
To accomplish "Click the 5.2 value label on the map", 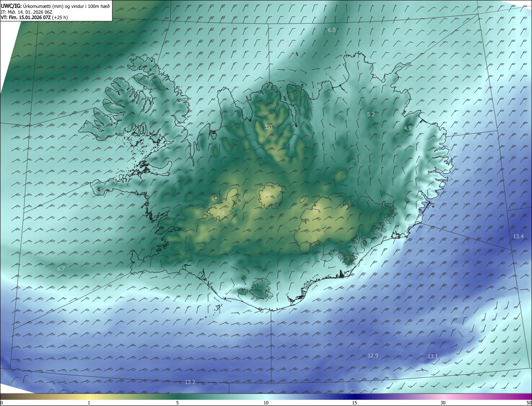I will click(x=371, y=114).
